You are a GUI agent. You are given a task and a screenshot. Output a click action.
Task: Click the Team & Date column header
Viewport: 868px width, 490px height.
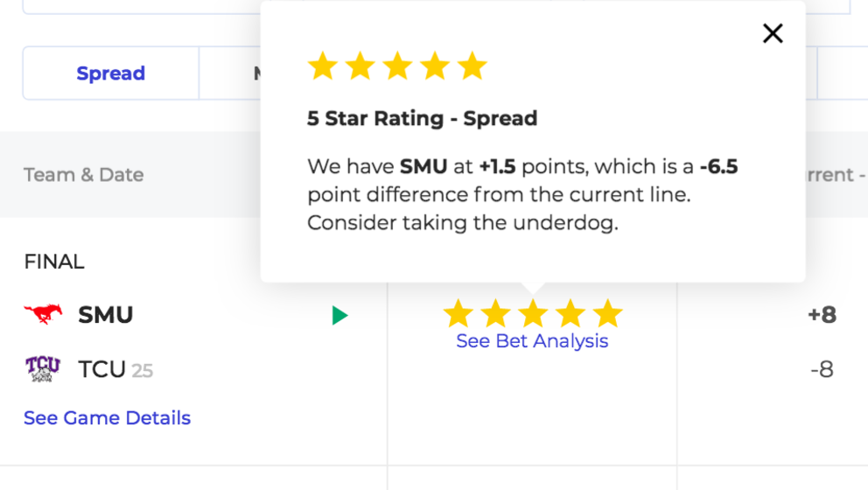[x=84, y=175]
